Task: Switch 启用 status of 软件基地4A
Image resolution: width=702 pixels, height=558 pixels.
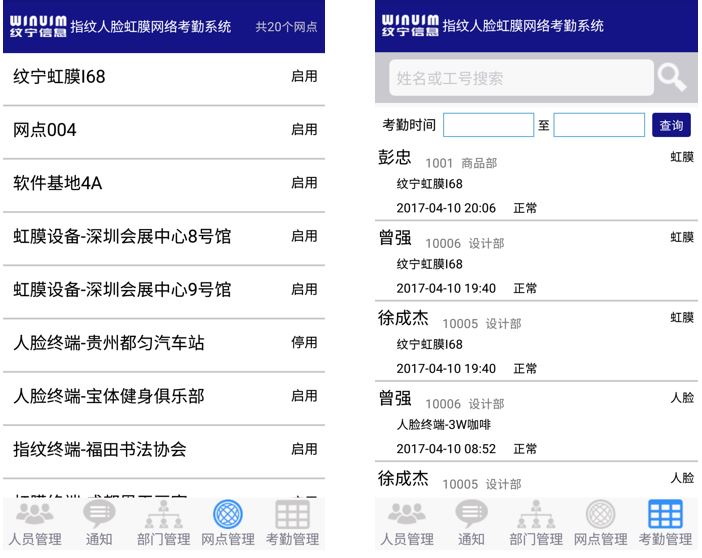Action: [304, 183]
